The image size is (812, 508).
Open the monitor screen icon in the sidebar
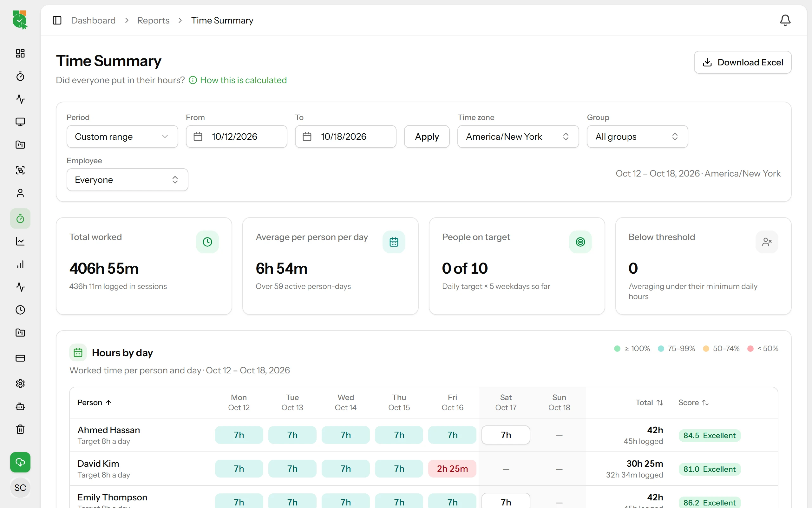click(20, 122)
